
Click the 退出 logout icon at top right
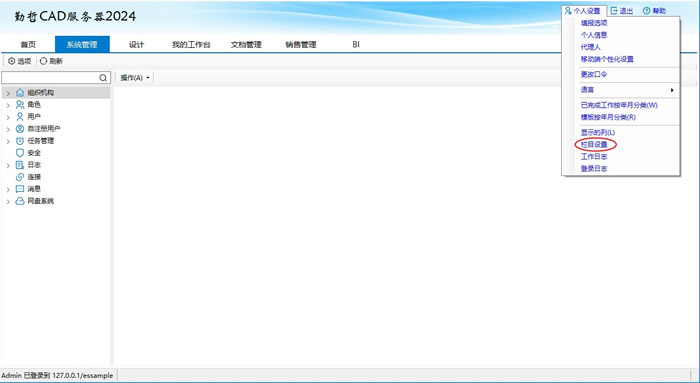tap(614, 11)
